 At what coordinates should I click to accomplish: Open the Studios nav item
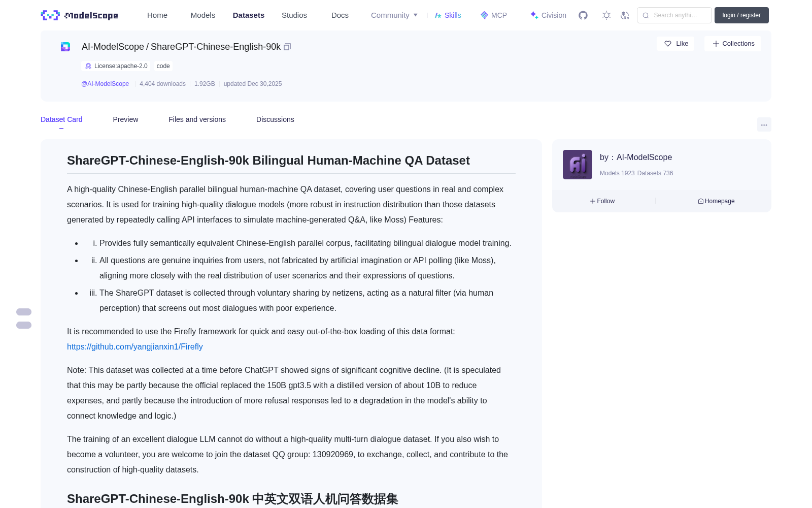click(x=294, y=15)
